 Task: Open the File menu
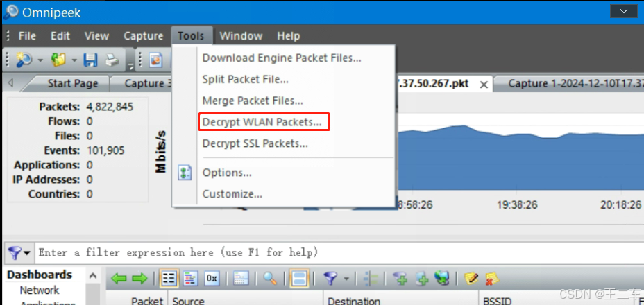tap(27, 36)
